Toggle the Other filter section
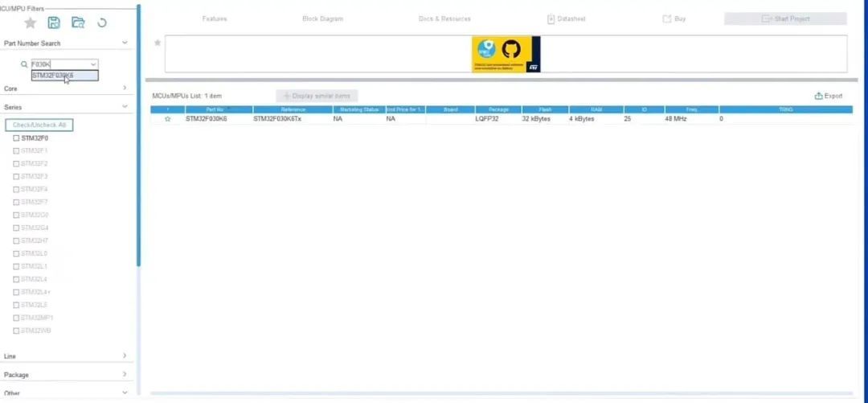 pos(125,393)
